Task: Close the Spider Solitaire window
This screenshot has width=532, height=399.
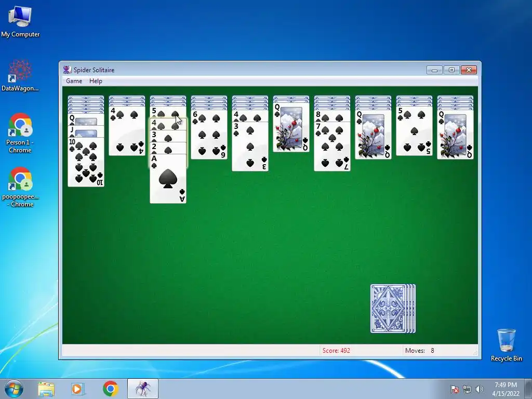Action: (x=469, y=70)
